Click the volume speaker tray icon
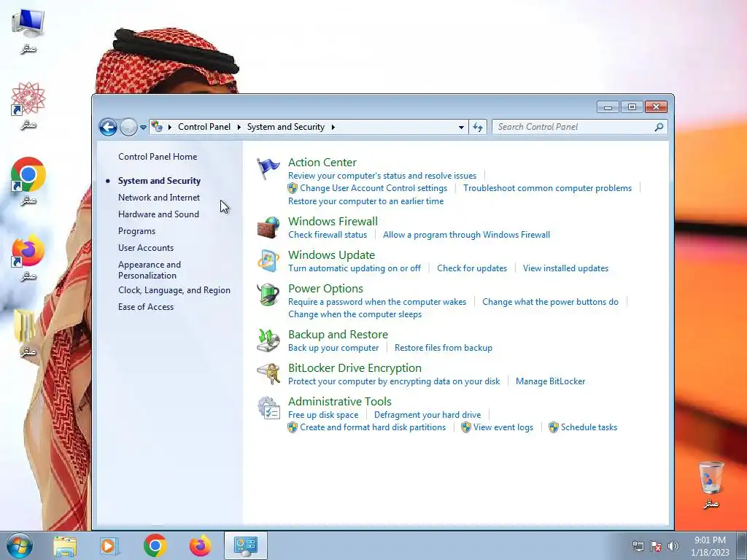Image resolution: width=747 pixels, height=560 pixels. [x=673, y=546]
